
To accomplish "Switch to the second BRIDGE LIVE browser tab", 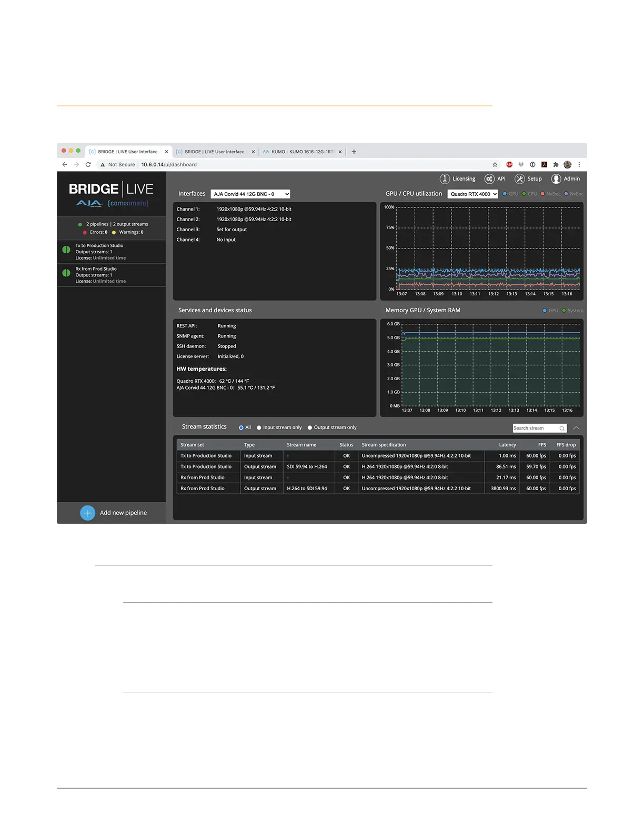I will (215, 152).
